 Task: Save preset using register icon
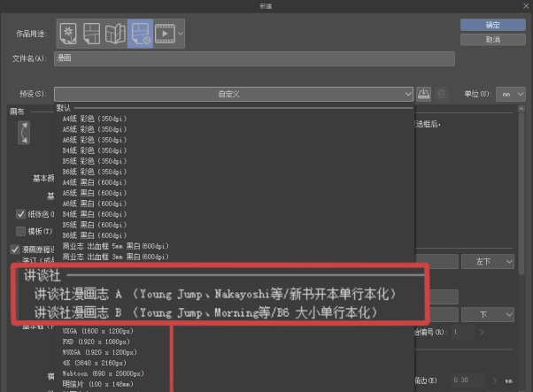point(423,94)
